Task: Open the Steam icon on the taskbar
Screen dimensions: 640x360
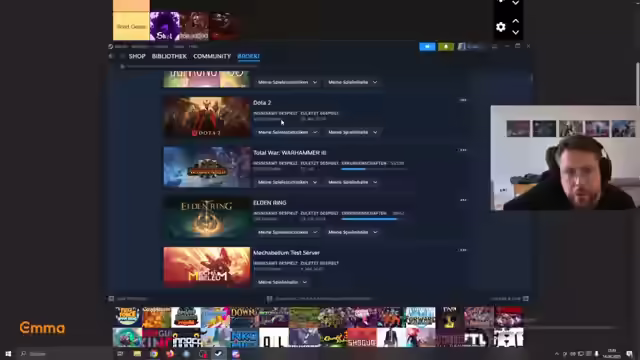Action: [x=219, y=354]
